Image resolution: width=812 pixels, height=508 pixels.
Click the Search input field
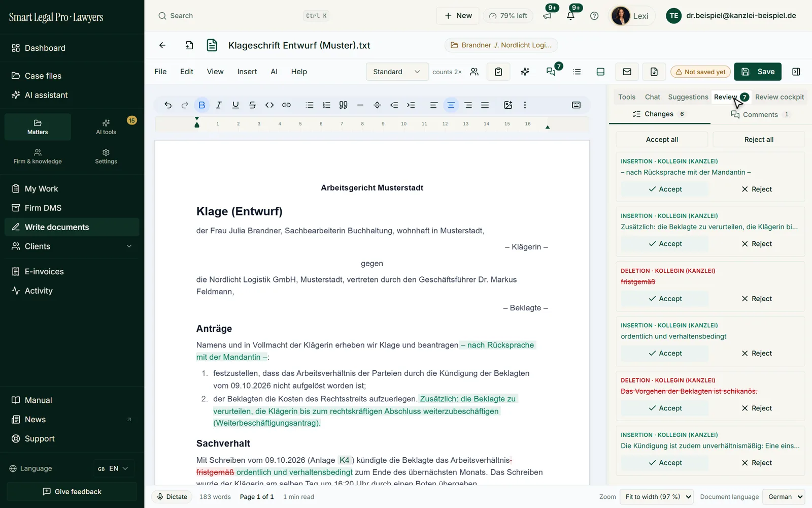click(x=243, y=16)
